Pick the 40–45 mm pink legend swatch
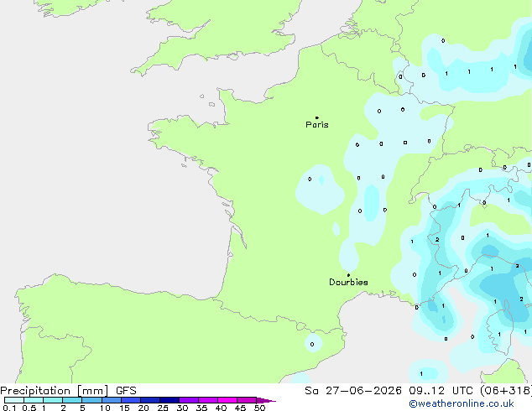The height and width of the screenshot is (411, 532). tap(227, 400)
